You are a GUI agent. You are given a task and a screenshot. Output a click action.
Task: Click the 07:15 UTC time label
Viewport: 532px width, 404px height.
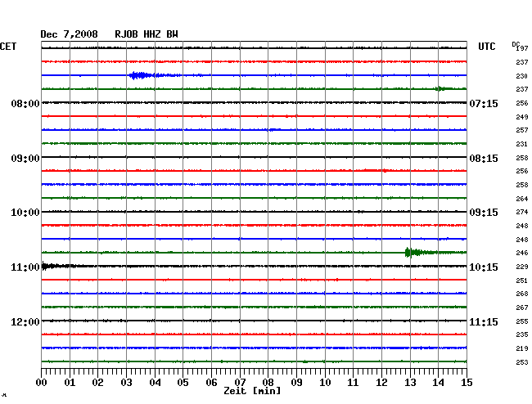484,103
